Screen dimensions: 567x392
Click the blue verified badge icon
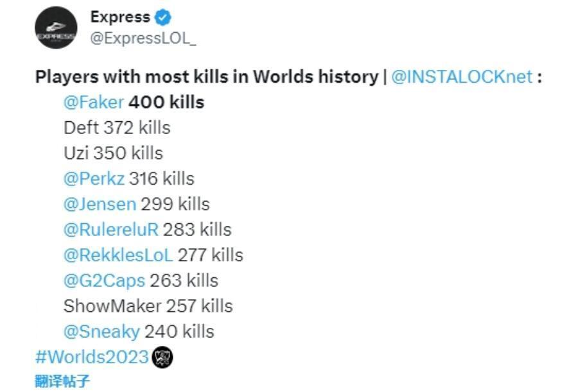tap(162, 17)
